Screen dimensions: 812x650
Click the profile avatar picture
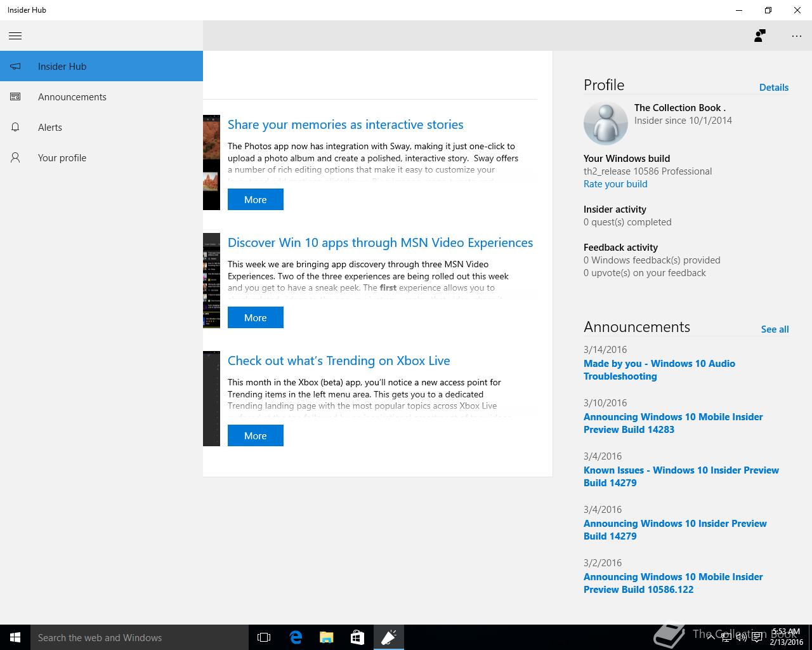coord(605,123)
